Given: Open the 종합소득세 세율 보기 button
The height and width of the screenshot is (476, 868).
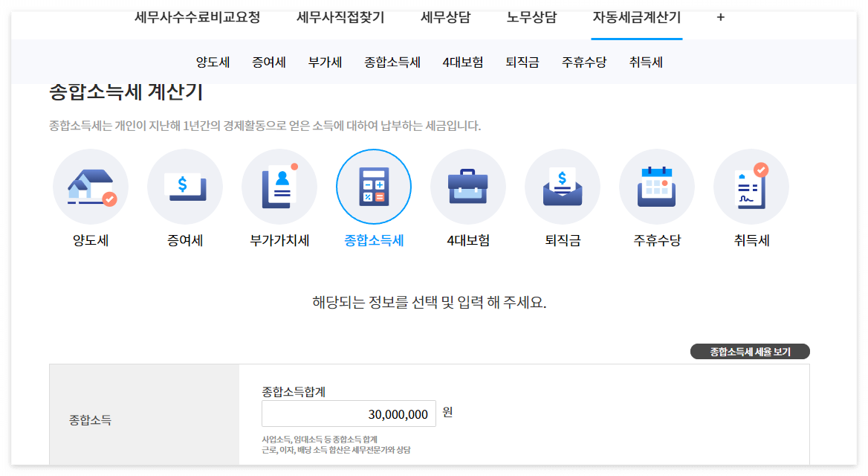Looking at the screenshot, I should click(751, 350).
